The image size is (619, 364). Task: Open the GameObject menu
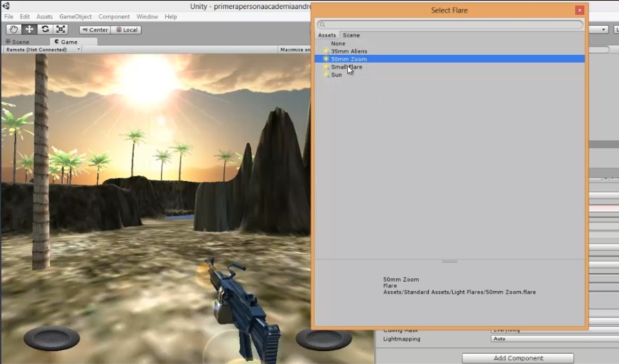pyautogui.click(x=75, y=17)
